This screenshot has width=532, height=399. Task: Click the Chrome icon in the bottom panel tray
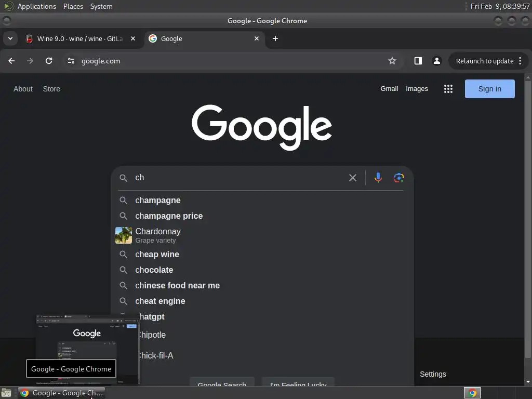tap(472, 393)
